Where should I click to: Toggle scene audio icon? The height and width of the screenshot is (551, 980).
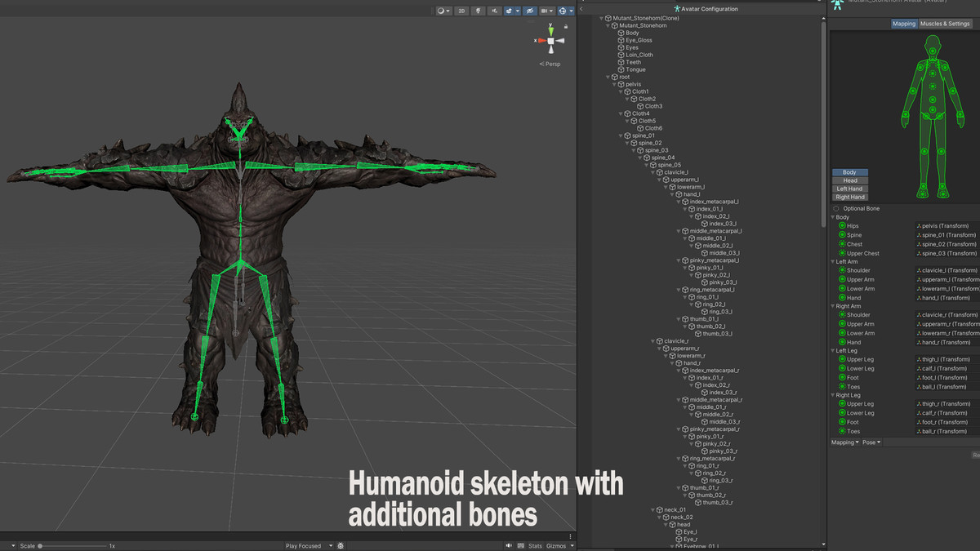coord(495,11)
